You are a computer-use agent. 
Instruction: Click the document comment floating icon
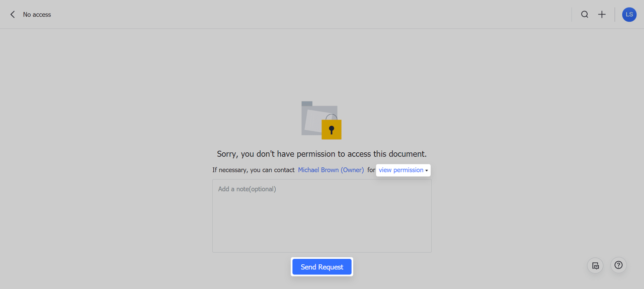595,265
